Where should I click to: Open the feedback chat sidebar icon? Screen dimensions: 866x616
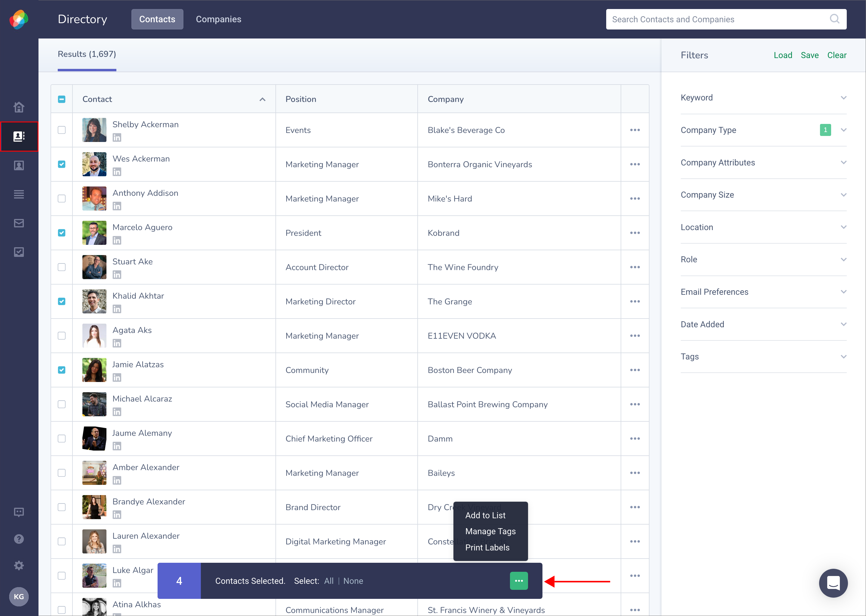click(19, 513)
